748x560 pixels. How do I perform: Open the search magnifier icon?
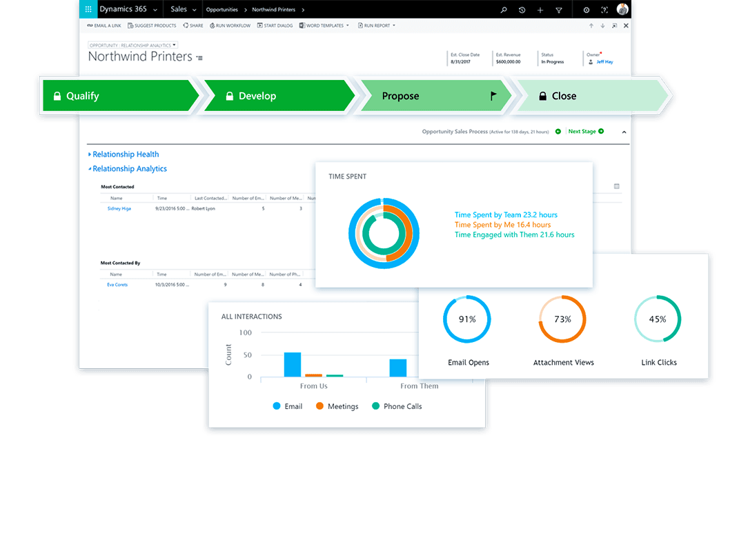pyautogui.click(x=503, y=10)
